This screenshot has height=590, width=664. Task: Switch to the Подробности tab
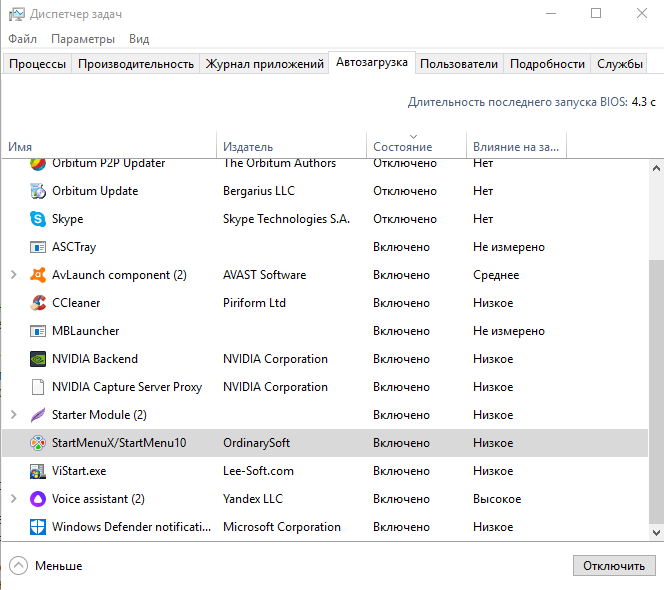pos(547,64)
